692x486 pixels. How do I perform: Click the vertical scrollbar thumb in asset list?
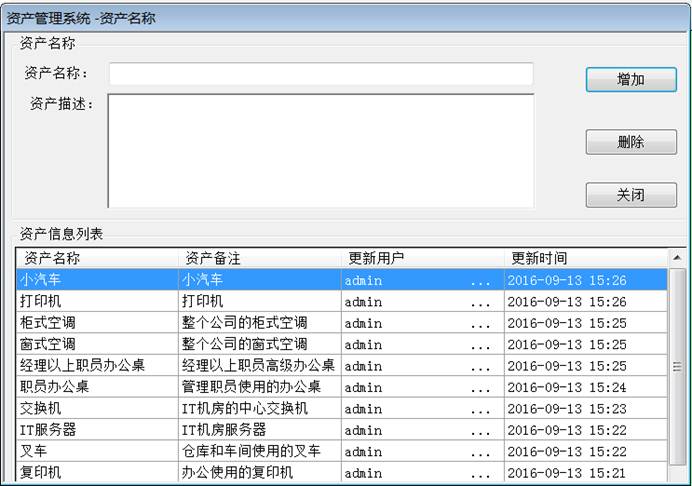(x=677, y=366)
